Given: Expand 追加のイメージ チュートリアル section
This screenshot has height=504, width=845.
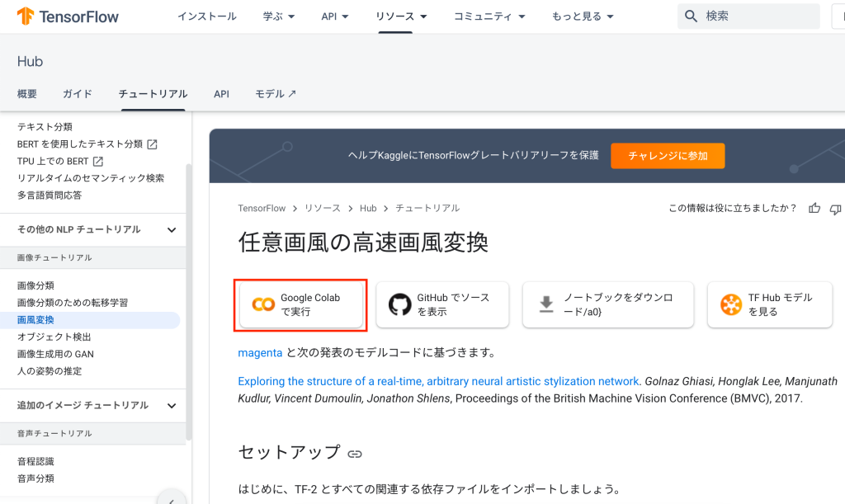Looking at the screenshot, I should pos(172,405).
